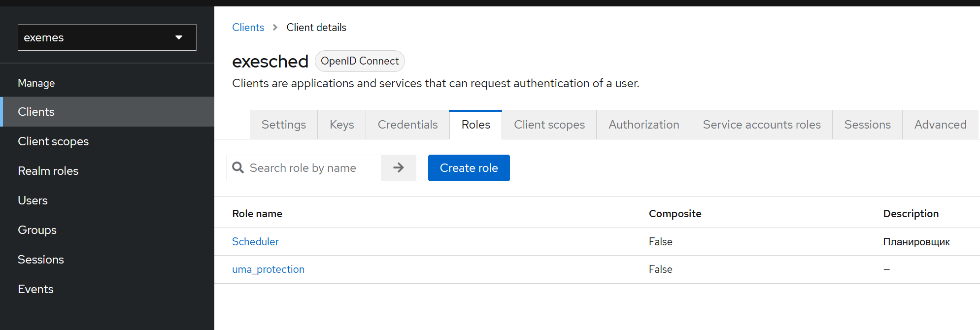Go to the Authorization tab
Screen dimensions: 980x330
click(x=643, y=125)
